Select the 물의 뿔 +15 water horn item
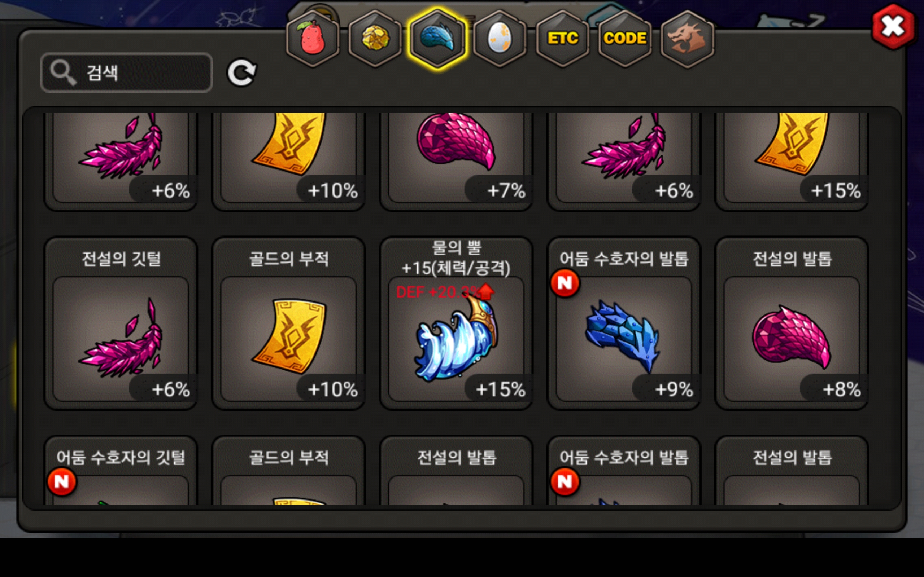 (x=456, y=323)
